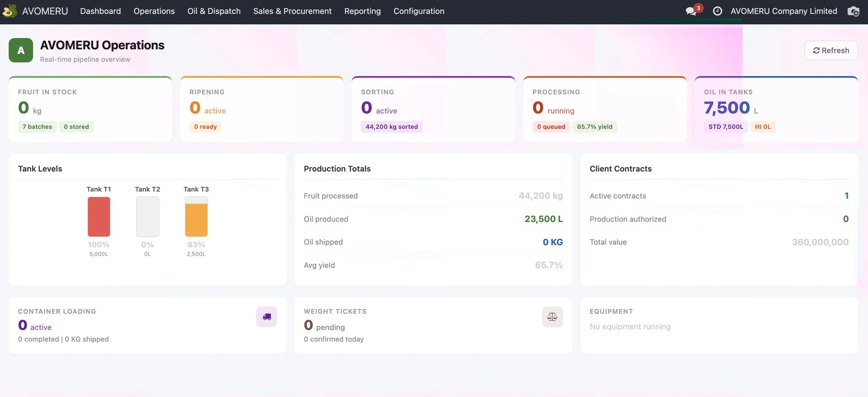The width and height of the screenshot is (868, 397).
Task: Click the truck icon in Container Loading
Action: pos(266,317)
